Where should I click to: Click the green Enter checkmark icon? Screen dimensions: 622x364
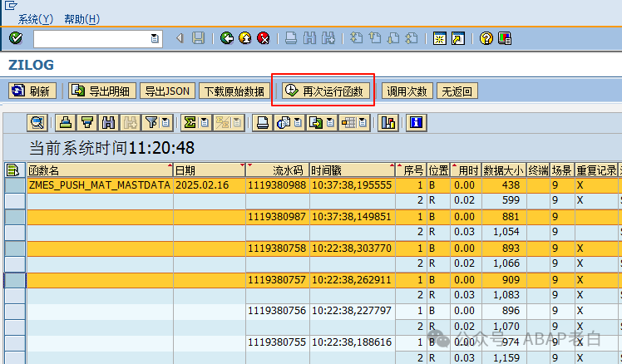[16, 38]
